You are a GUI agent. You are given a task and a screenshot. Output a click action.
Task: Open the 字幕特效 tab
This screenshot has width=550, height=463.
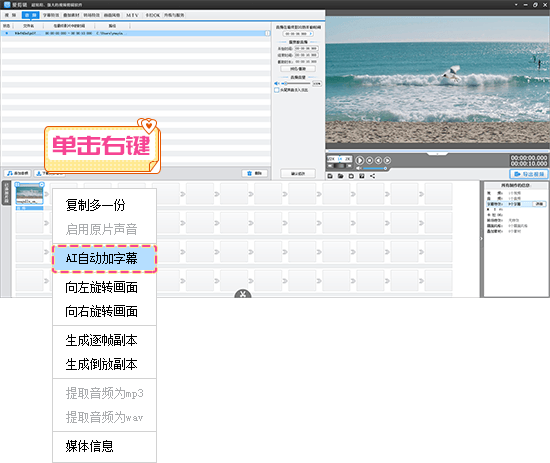coord(51,15)
